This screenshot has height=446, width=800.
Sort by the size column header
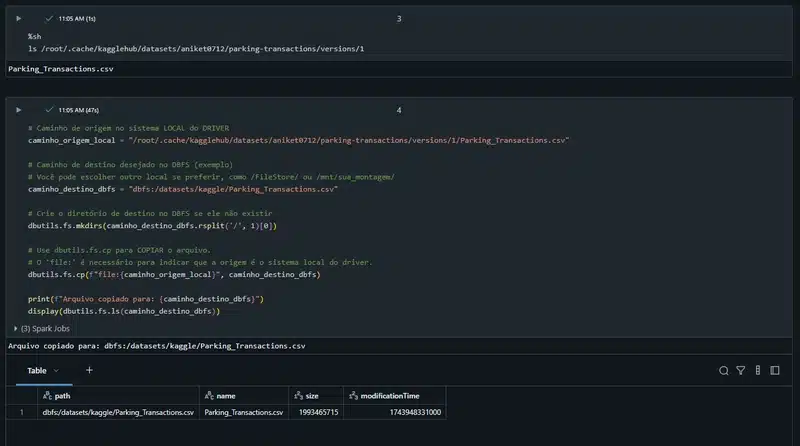click(x=316, y=395)
